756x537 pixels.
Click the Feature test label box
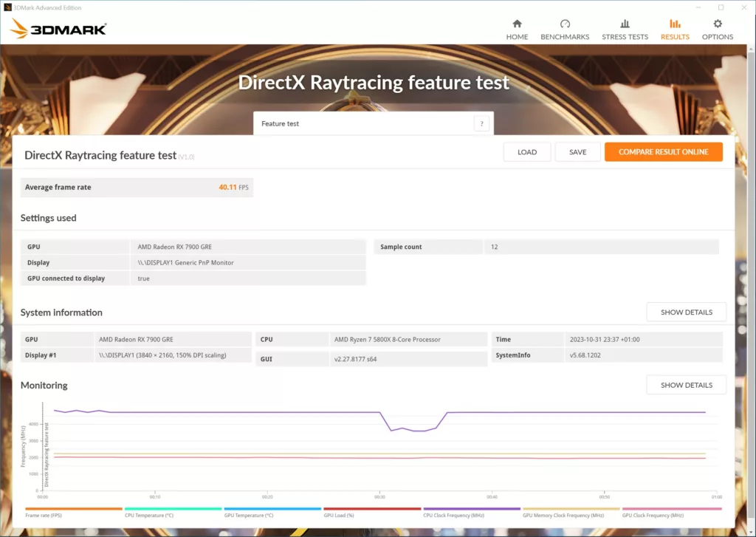(374, 123)
